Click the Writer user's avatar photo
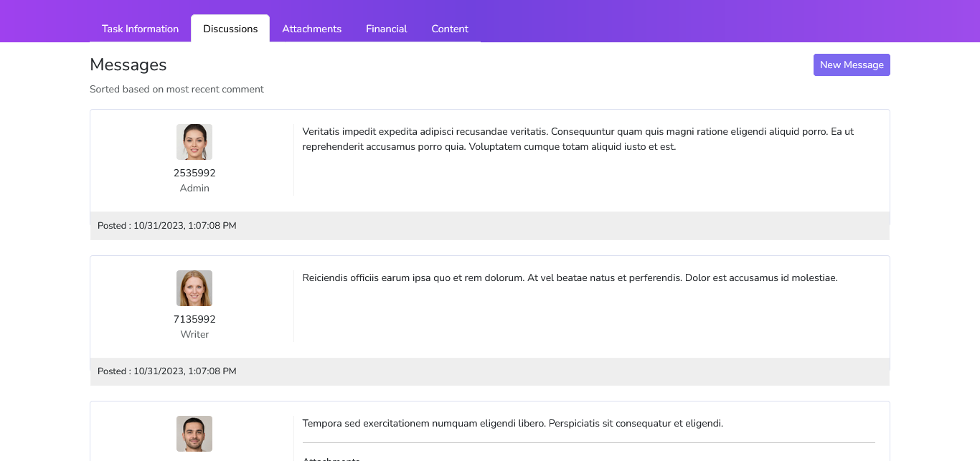The height and width of the screenshot is (461, 980). (194, 288)
